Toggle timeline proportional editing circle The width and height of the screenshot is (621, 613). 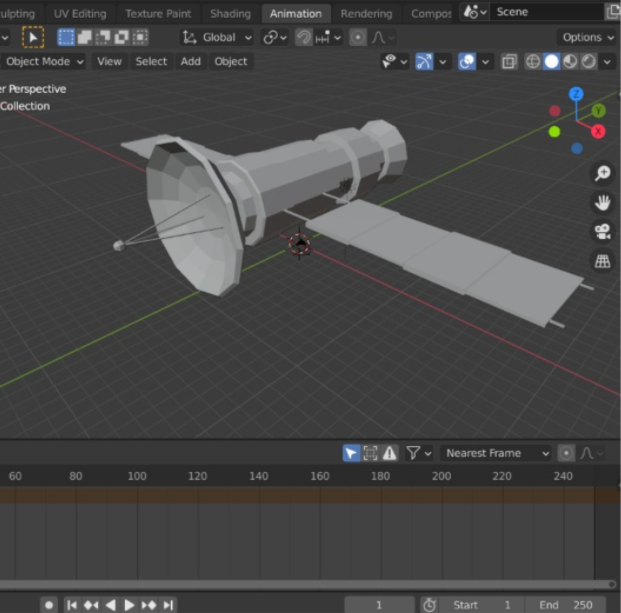pyautogui.click(x=566, y=453)
